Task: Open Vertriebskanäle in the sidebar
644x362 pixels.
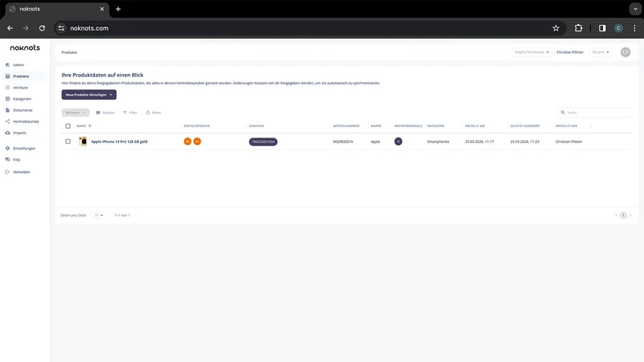Action: pos(26,121)
